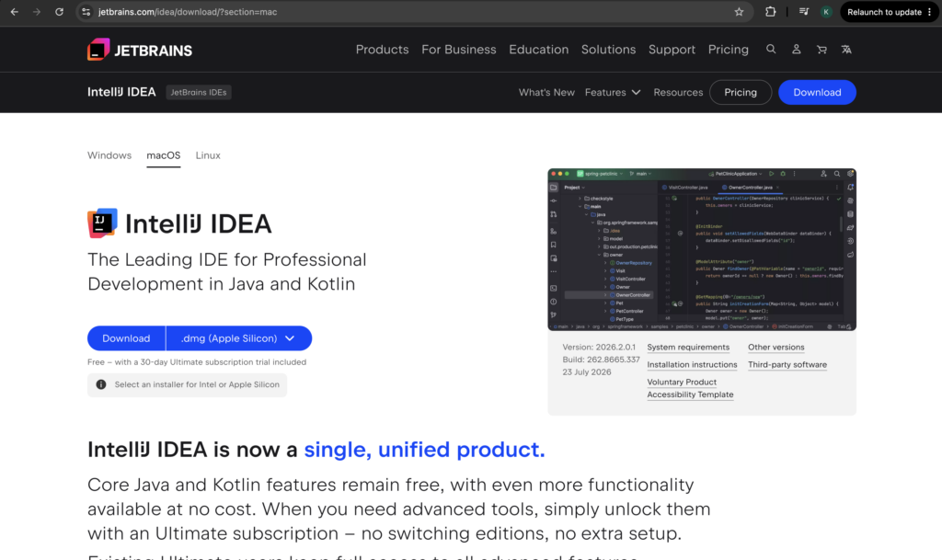Screen dimensions: 942x560
Task: Click 'Version: 2026.2.0.1' text
Action: 599,347
